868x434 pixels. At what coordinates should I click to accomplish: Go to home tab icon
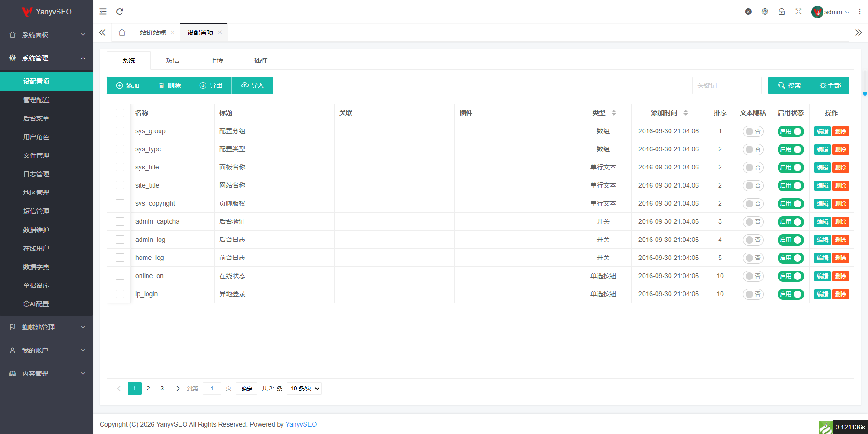[122, 32]
